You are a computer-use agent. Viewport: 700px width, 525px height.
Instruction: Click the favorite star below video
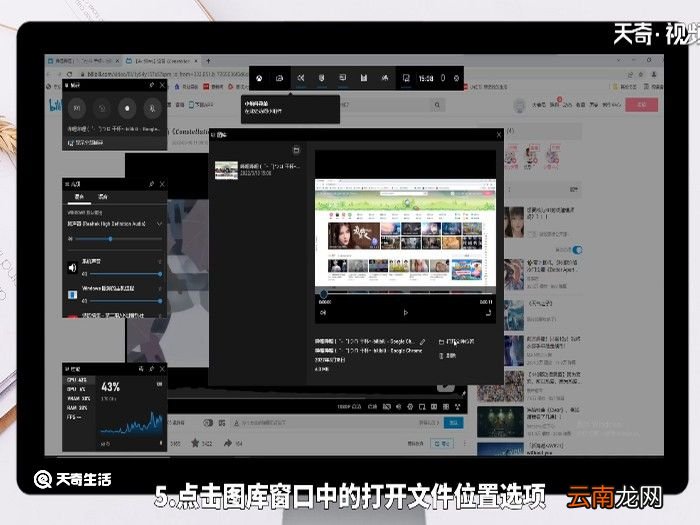point(195,443)
